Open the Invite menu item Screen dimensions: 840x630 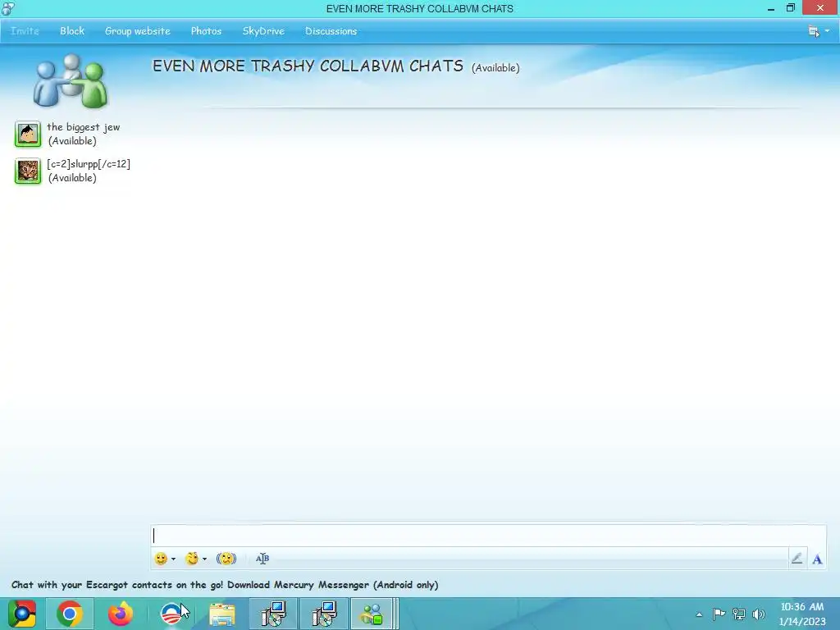point(25,31)
